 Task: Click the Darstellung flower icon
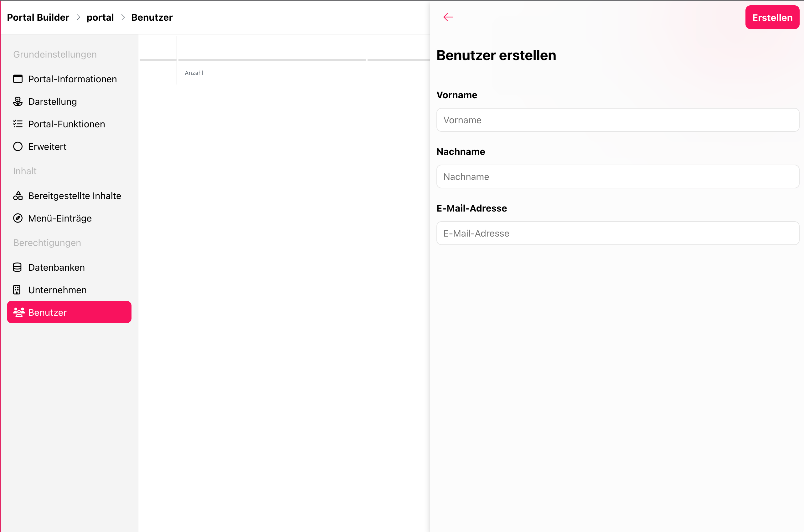18,101
